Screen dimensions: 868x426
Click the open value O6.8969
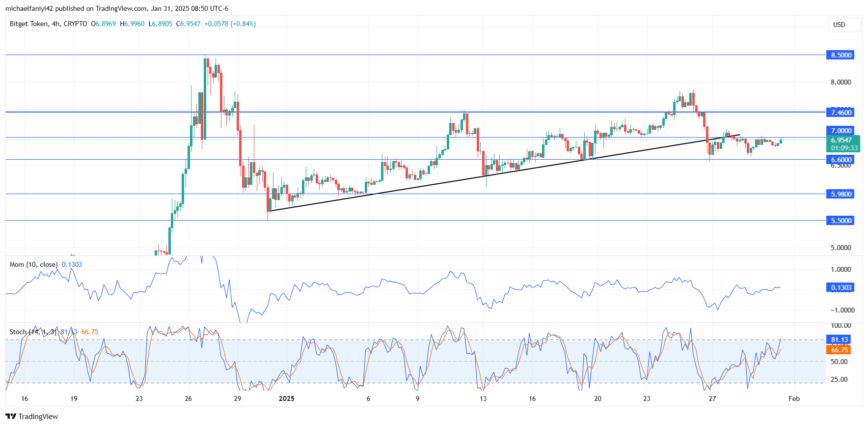[104, 24]
